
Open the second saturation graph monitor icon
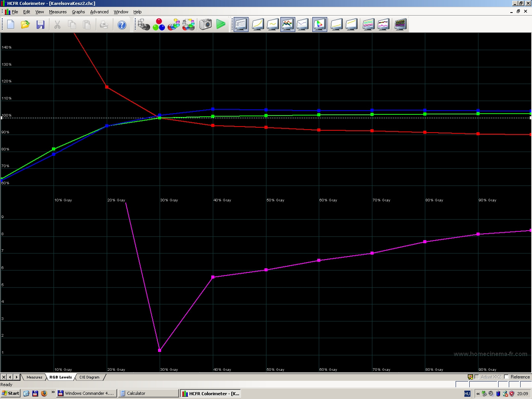[x=351, y=25]
